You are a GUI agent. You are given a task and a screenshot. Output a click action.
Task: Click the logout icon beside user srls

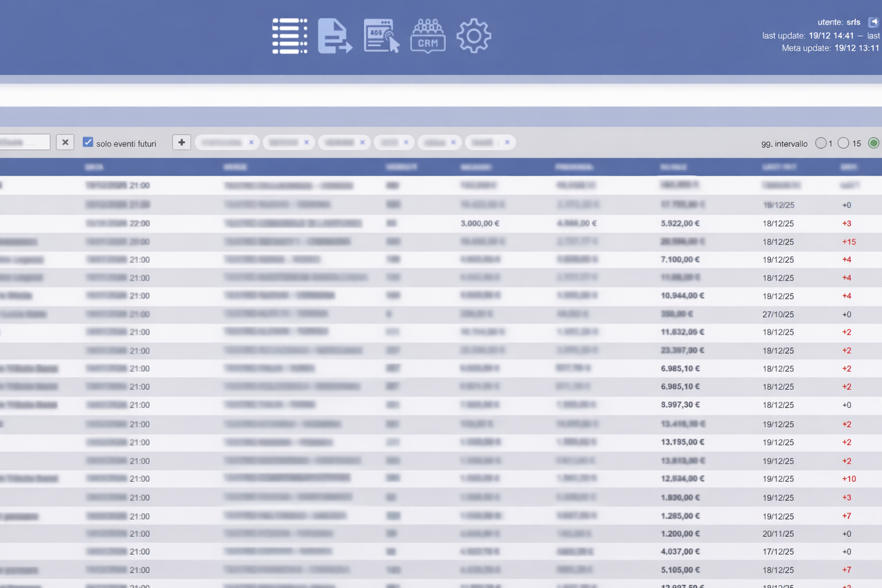tap(873, 22)
